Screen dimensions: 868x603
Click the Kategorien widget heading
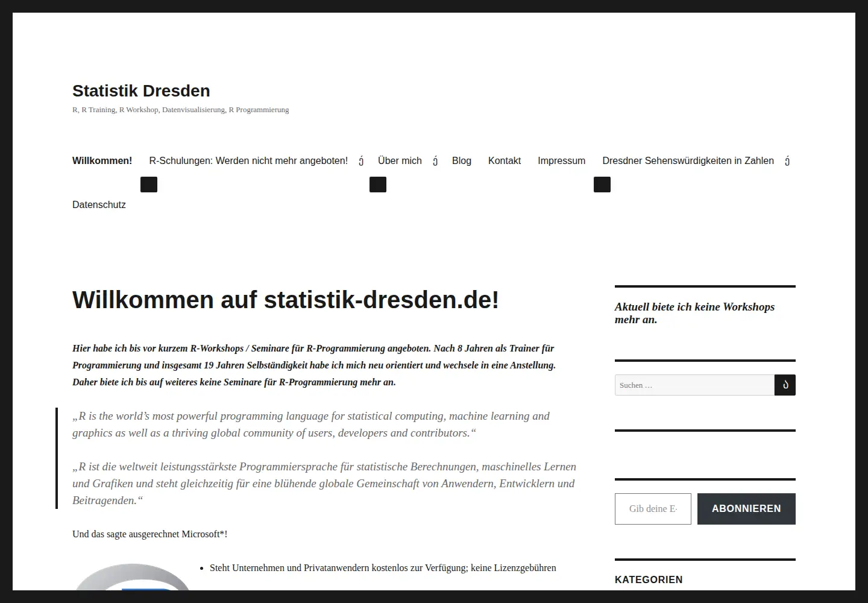(x=649, y=579)
